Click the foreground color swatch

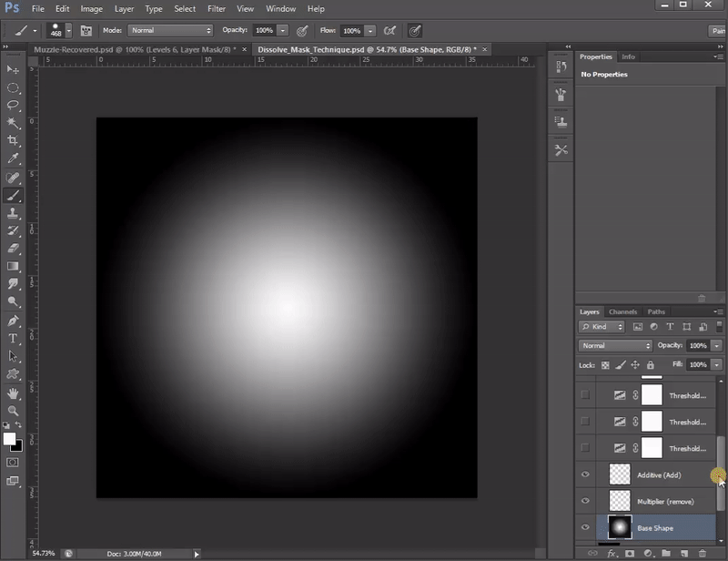click(x=10, y=439)
